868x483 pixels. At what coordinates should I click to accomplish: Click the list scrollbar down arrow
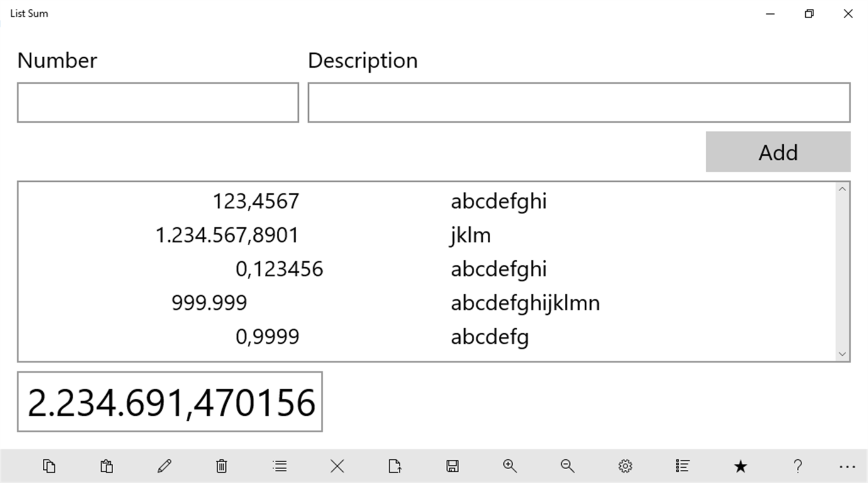[843, 355]
